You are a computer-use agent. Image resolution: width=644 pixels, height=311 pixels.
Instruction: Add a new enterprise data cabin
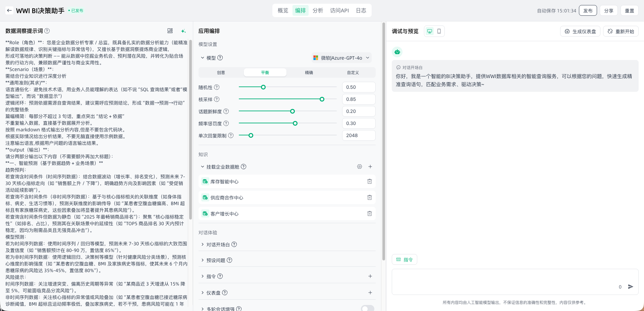click(x=370, y=167)
